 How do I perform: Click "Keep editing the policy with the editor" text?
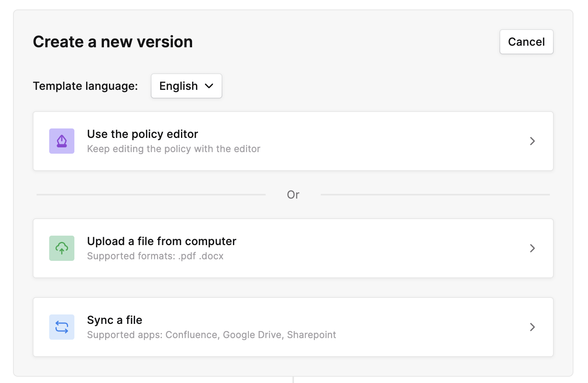pos(174,149)
